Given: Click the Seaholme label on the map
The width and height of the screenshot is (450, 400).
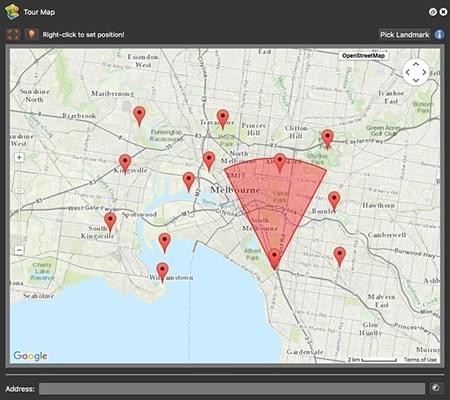Looking at the screenshot, I should pyautogui.click(x=39, y=296).
